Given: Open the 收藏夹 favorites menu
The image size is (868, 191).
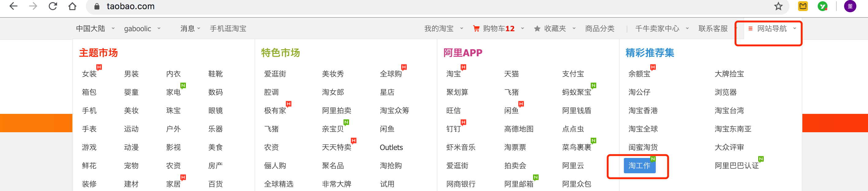Looking at the screenshot, I should pos(555,28).
